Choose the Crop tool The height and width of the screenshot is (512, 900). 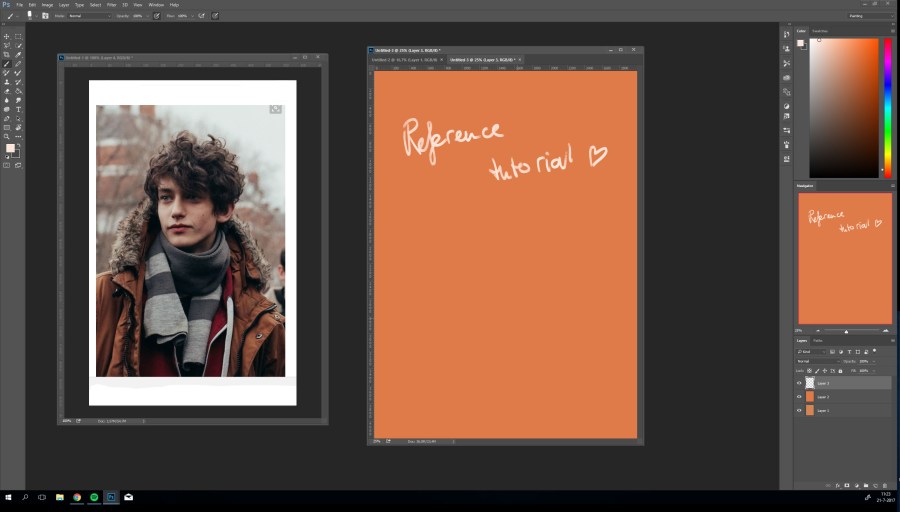click(7, 55)
